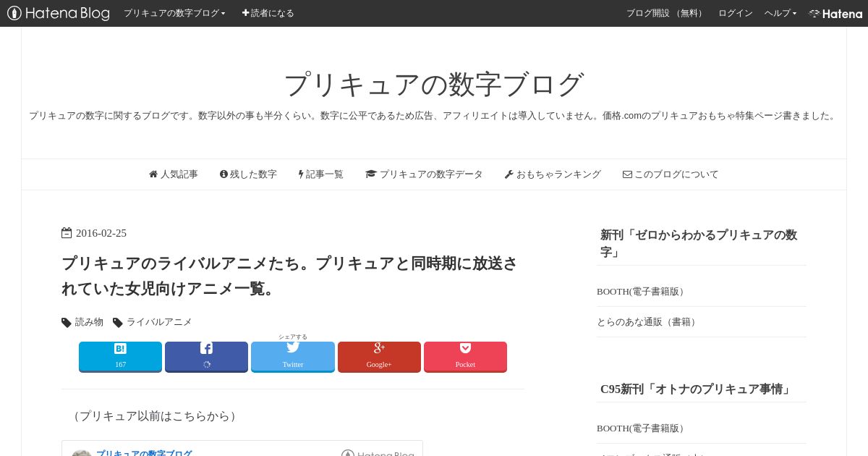The width and height of the screenshot is (868, 456).
Task: Click the info icon beside 残した数字
Action: tap(224, 174)
